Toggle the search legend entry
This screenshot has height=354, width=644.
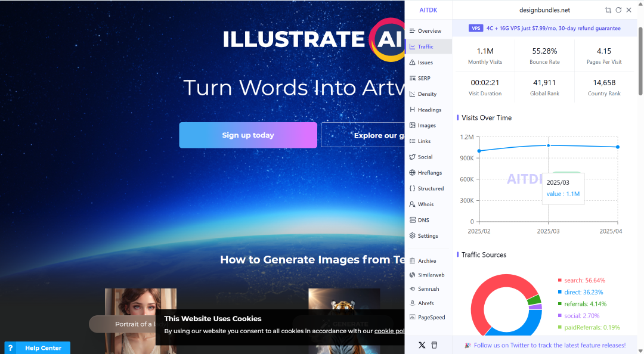coord(581,281)
